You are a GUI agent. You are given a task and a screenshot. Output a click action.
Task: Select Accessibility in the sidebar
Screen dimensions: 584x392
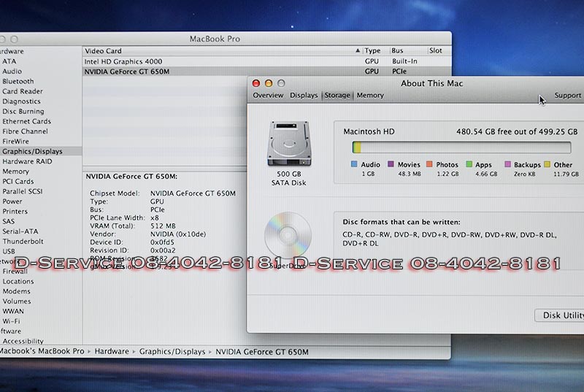point(23,341)
